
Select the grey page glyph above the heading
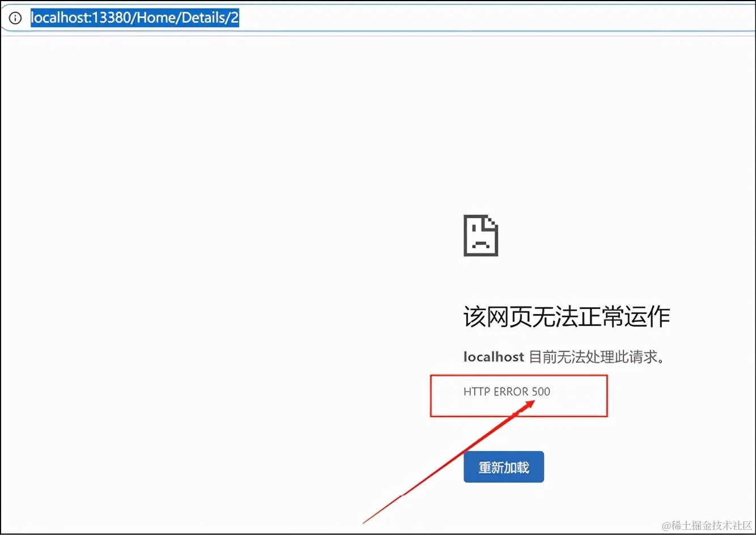click(x=481, y=236)
